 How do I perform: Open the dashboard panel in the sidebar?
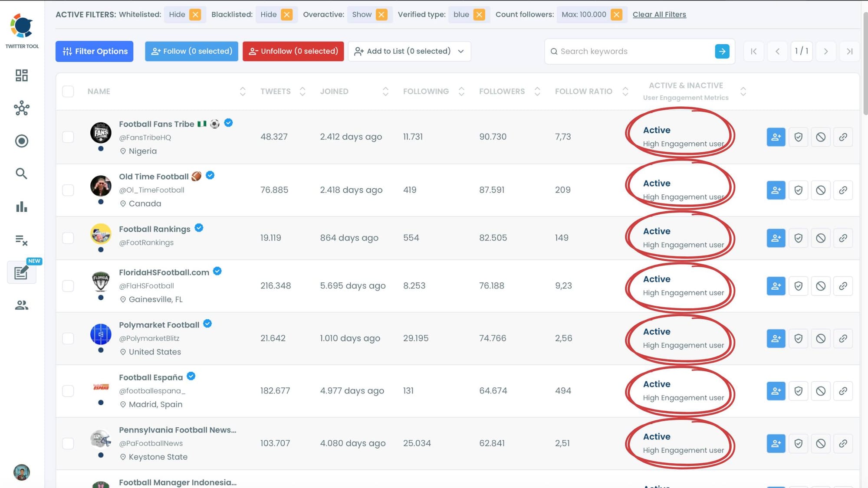[x=21, y=75]
